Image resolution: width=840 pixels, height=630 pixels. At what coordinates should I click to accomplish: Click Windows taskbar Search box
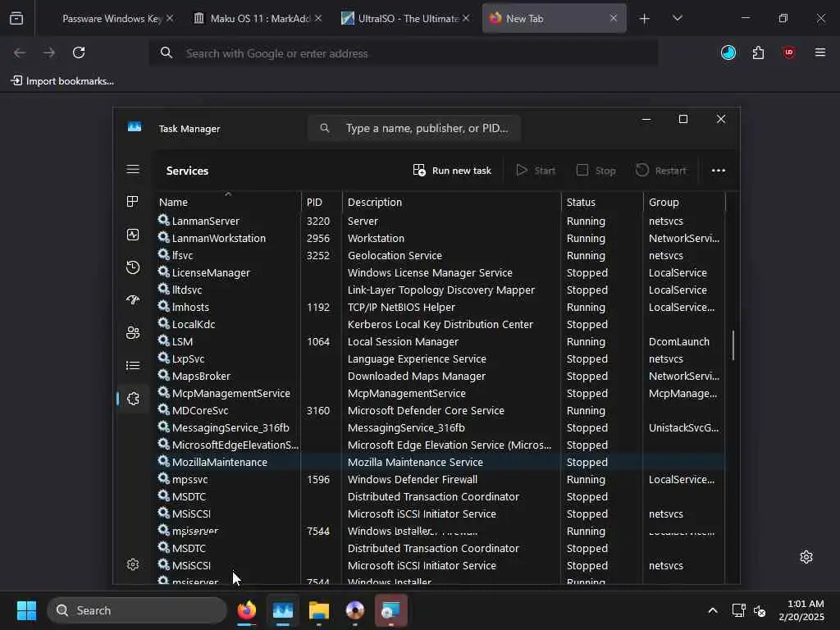pyautogui.click(x=137, y=610)
